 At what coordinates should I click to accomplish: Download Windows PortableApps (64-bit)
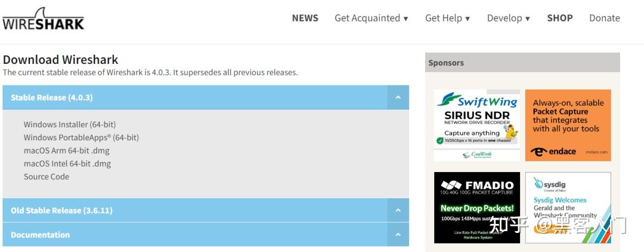[x=81, y=137]
